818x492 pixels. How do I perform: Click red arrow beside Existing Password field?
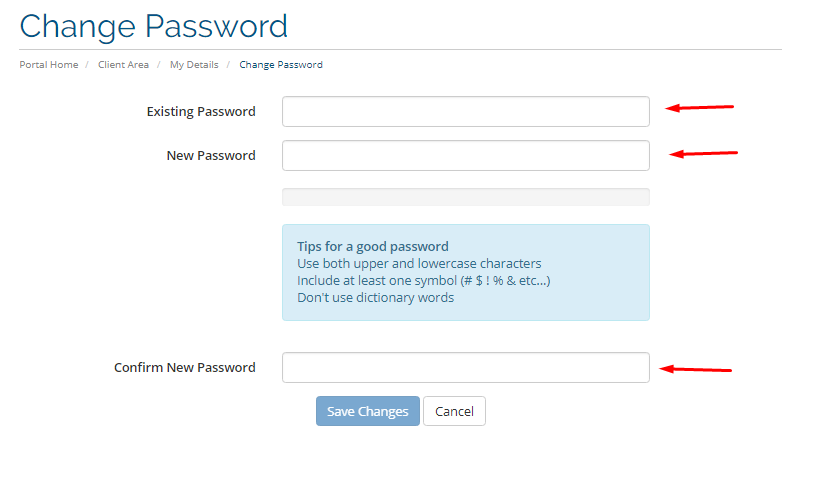700,107
